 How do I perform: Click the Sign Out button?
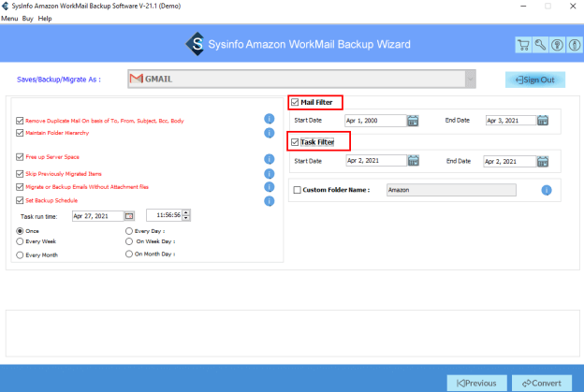[534, 80]
